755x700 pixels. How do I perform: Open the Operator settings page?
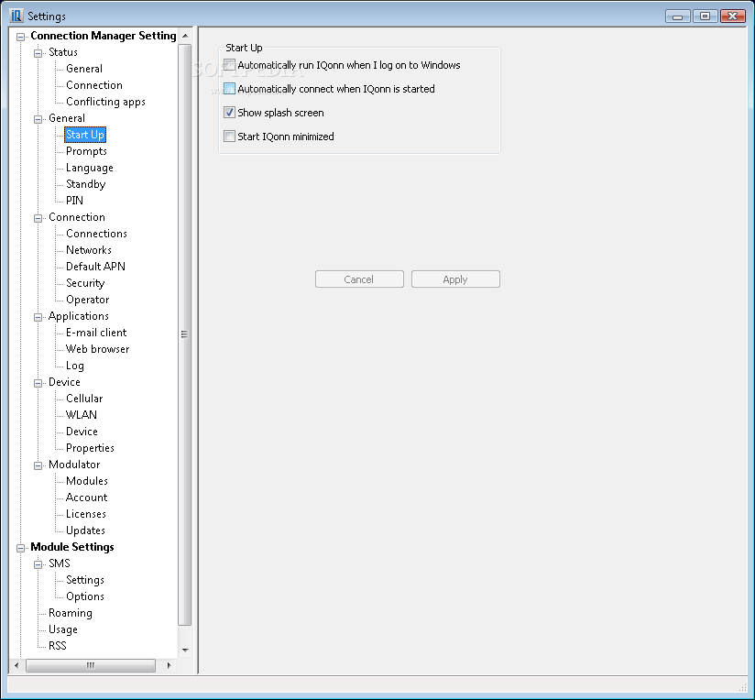click(x=88, y=300)
